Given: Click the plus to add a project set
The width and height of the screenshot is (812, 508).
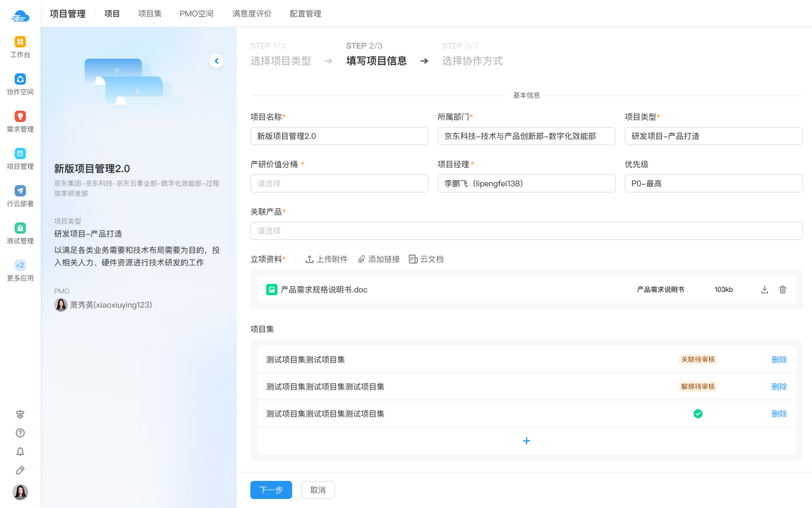Looking at the screenshot, I should (x=526, y=441).
